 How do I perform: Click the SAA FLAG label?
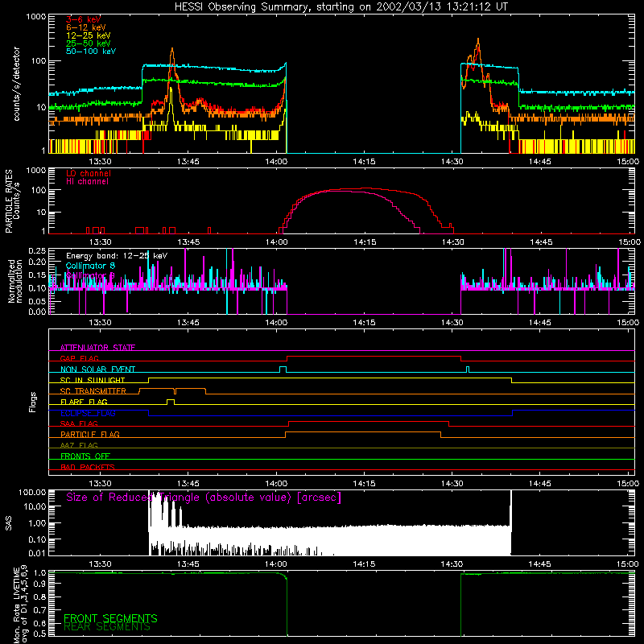[x=79, y=423]
